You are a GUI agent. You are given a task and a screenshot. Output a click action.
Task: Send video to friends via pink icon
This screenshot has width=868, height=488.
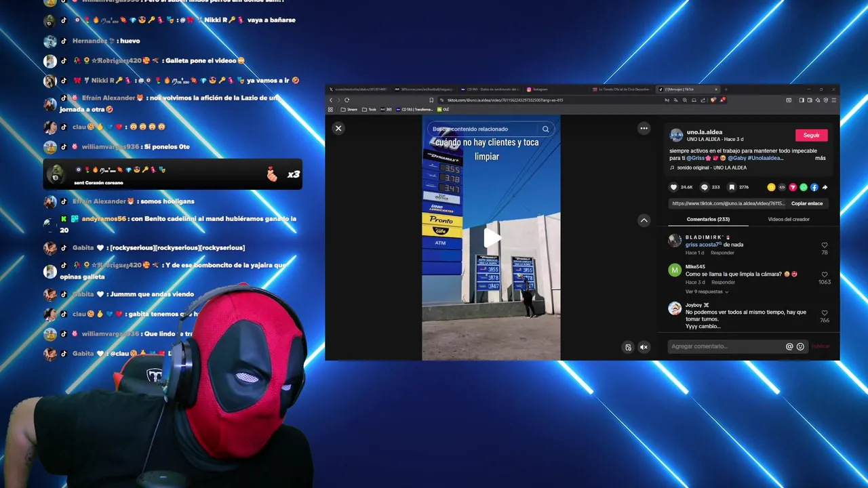pyautogui.click(x=793, y=187)
